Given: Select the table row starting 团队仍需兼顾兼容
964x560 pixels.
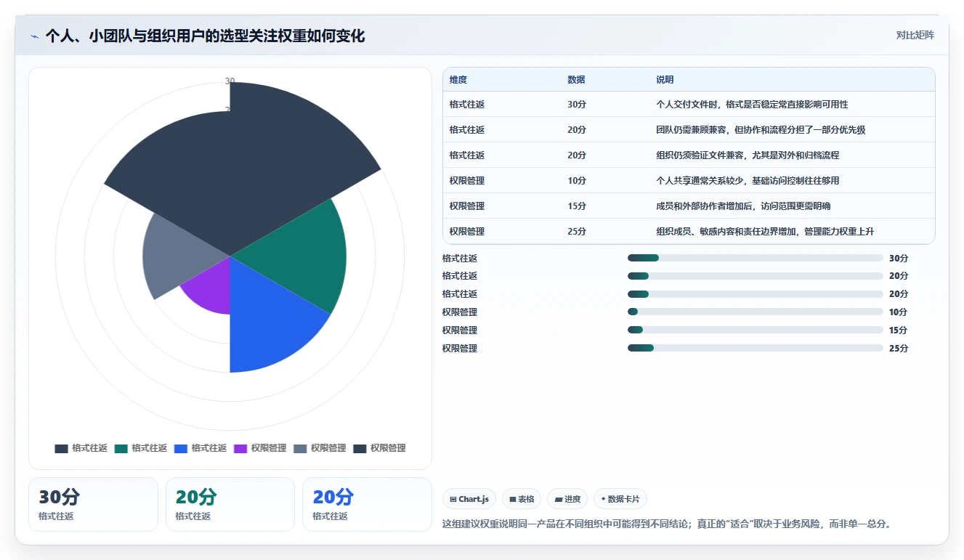Looking at the screenshot, I should coord(689,129).
